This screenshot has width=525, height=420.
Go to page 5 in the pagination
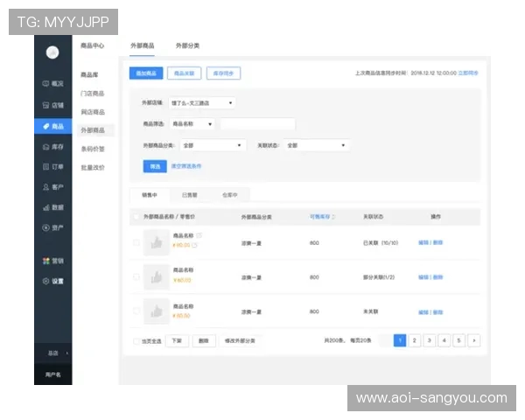(x=459, y=340)
